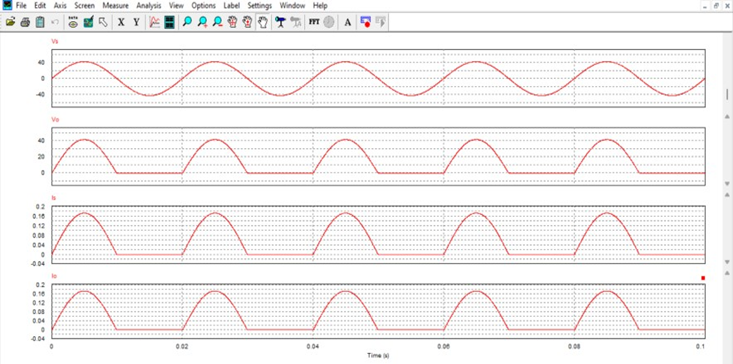Screen dimensions: 733x364
Task: Select the Vs curve label
Action: (55, 42)
